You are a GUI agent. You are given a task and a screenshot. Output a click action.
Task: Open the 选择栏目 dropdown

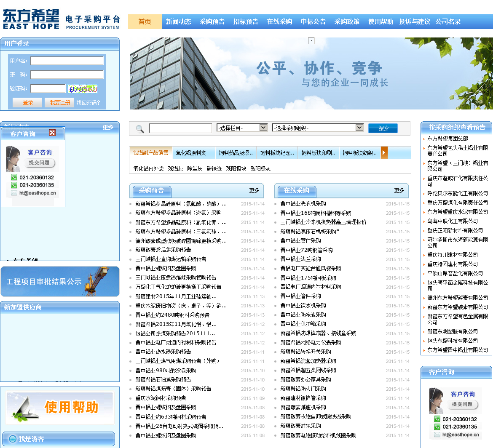[242, 128]
